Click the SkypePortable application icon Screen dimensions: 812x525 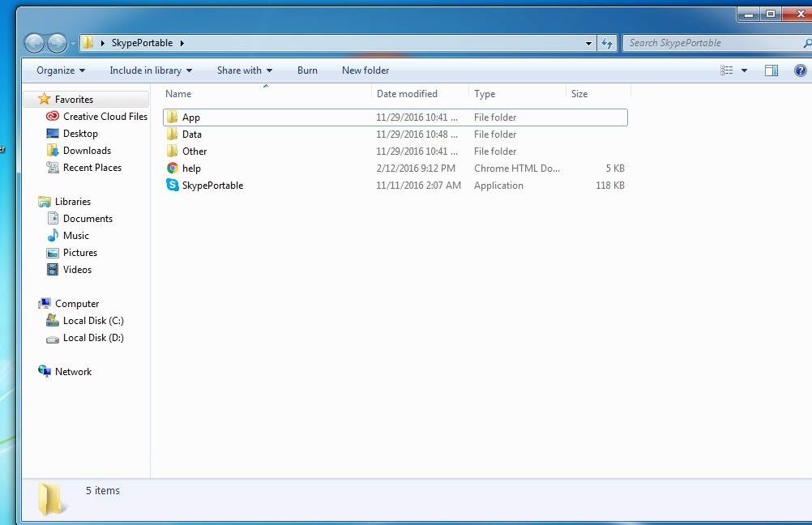(x=173, y=186)
